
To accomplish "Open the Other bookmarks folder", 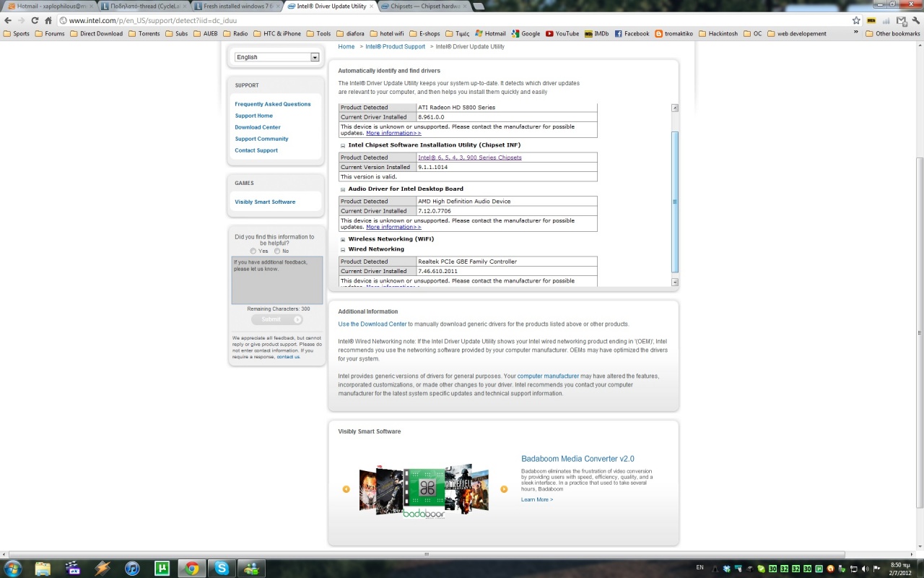I will tap(892, 33).
